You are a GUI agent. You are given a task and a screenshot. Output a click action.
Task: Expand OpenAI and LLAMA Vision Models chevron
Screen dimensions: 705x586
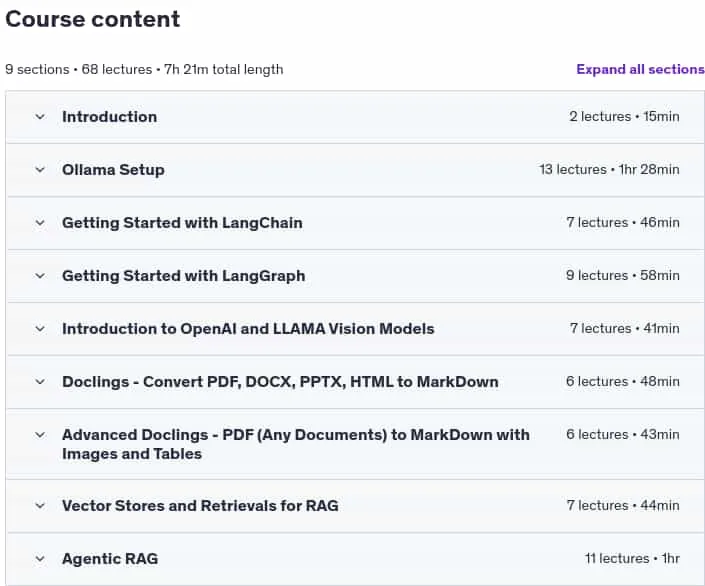(x=40, y=329)
